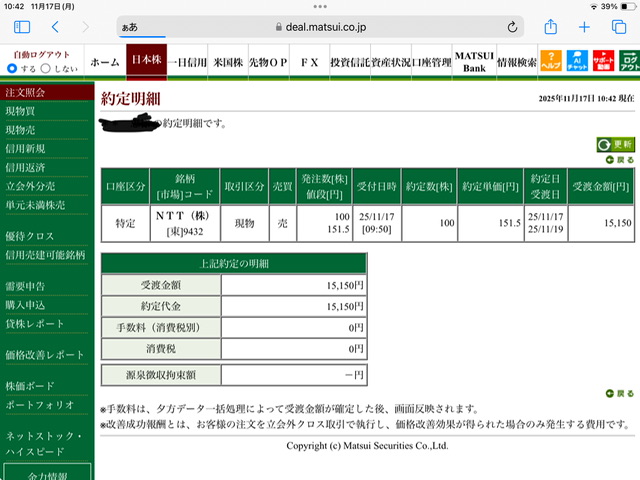Open the share sheet icon

coord(551,27)
